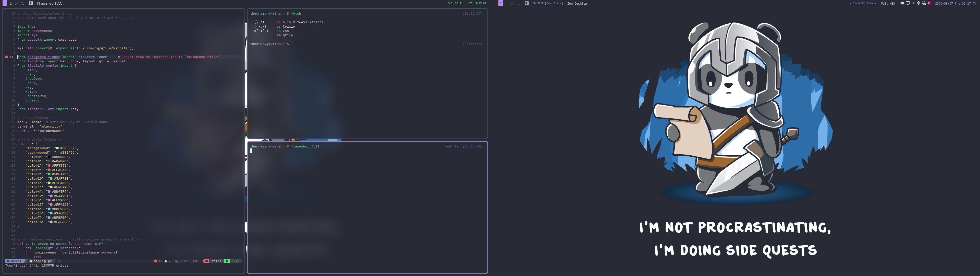
Task: Click the HIVE price ticker
Action: pos(454,3)
